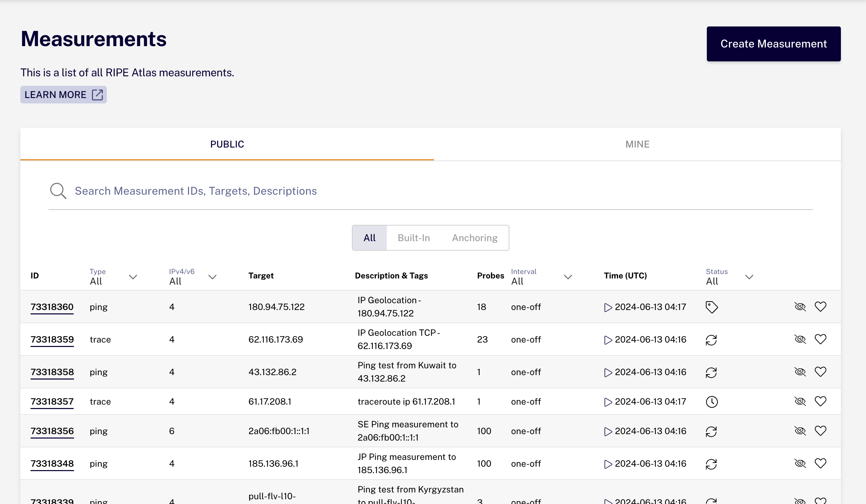The height and width of the screenshot is (504, 866).
Task: Click target address 185.136.96.1
Action: coord(273,464)
